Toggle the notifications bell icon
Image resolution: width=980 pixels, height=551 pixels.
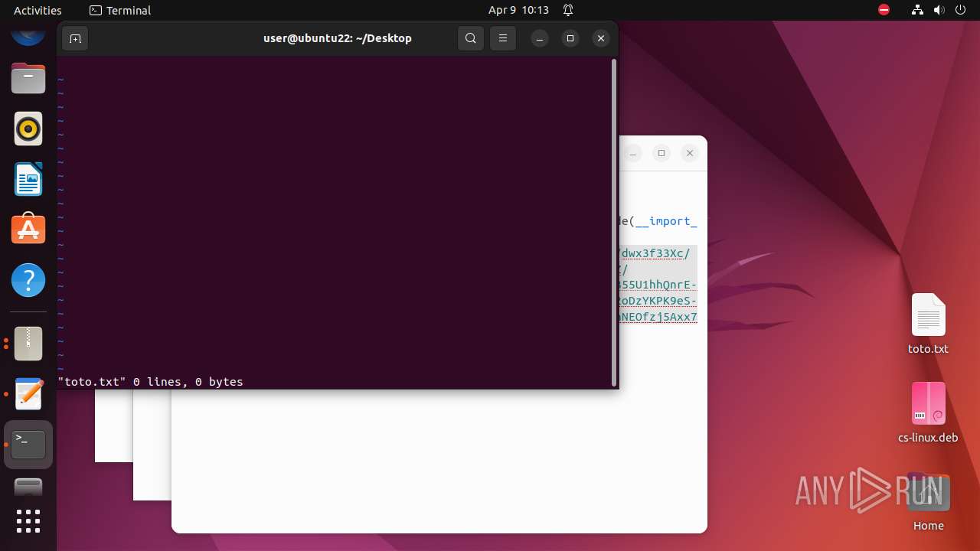tap(568, 10)
